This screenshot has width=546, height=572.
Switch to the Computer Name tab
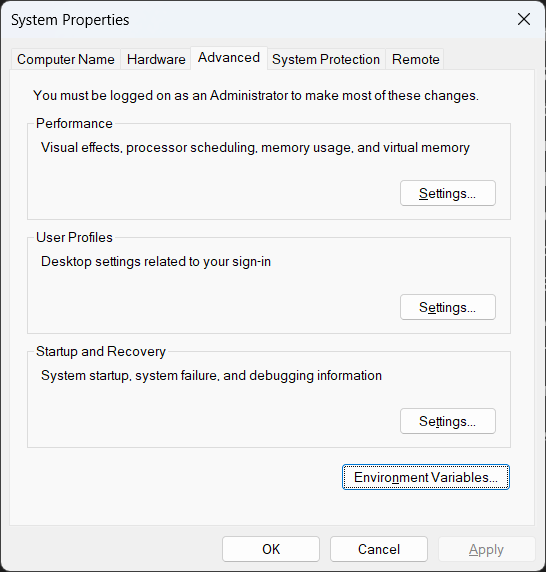(66, 59)
